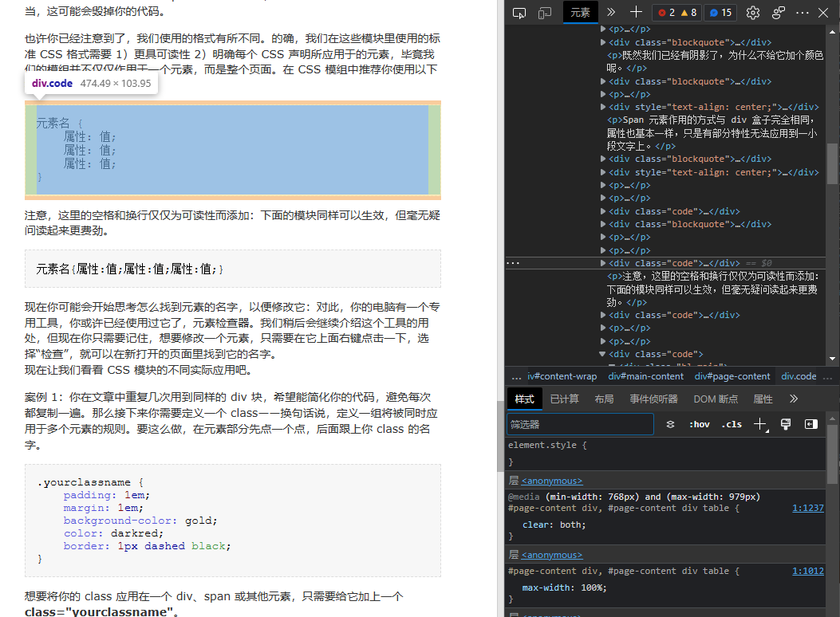The image size is (840, 617).
Task: Click the add new tool plus icon
Action: [x=636, y=13]
